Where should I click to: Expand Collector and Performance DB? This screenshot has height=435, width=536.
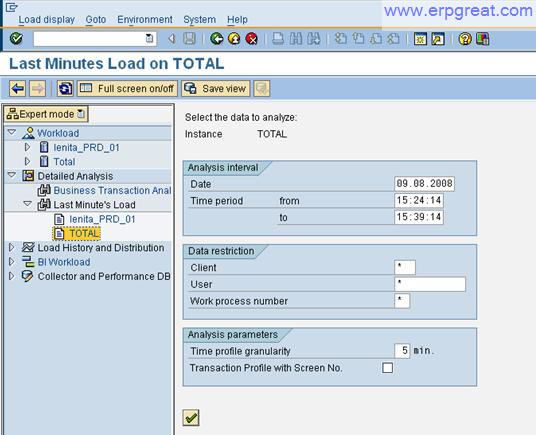pos(11,276)
